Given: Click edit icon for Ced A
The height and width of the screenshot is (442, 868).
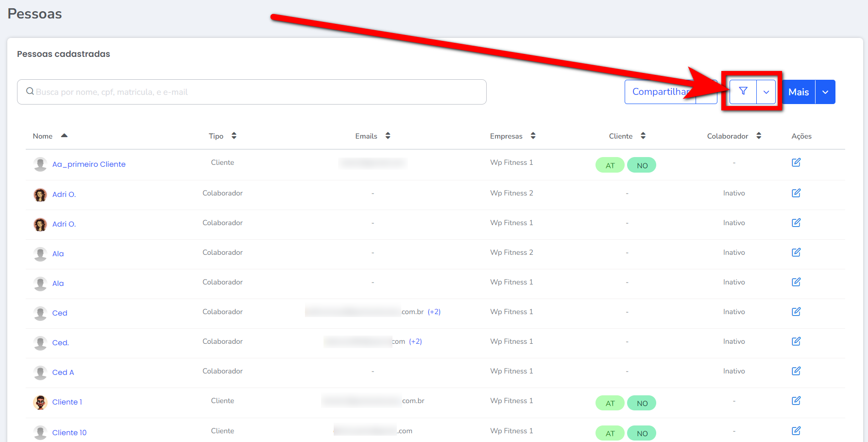Looking at the screenshot, I should (796, 371).
